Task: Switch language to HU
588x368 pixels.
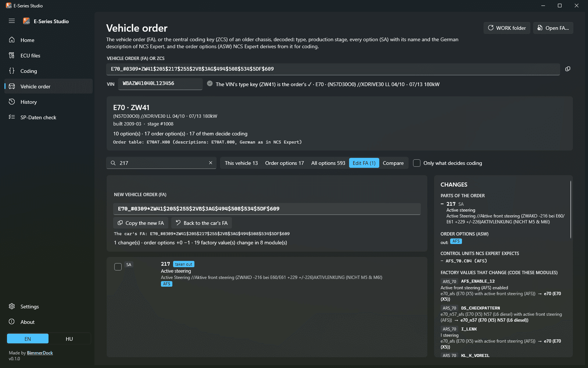Action: pos(69,339)
